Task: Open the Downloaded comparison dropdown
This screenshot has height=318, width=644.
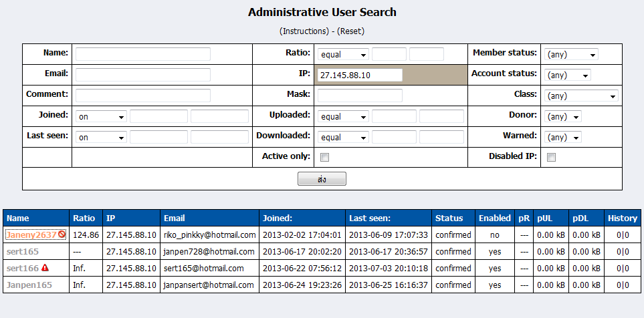Action: tap(343, 138)
